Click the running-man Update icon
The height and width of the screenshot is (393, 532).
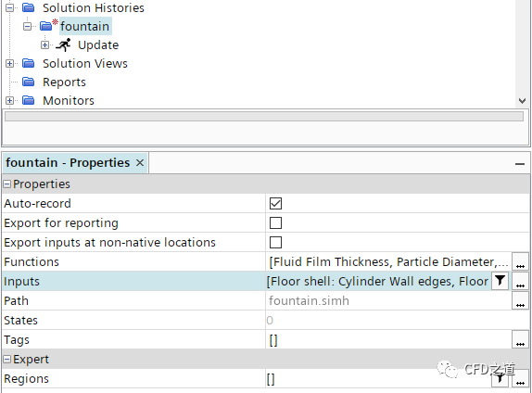(x=63, y=44)
